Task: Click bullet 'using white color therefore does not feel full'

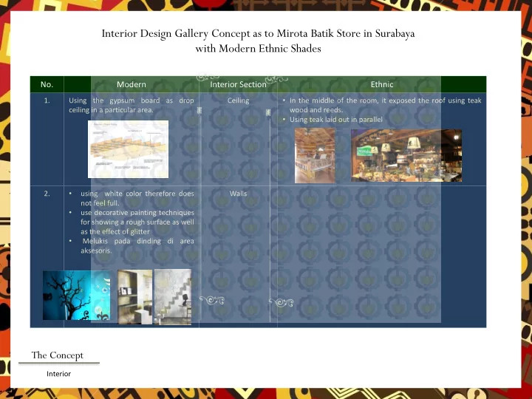Action: (137, 198)
